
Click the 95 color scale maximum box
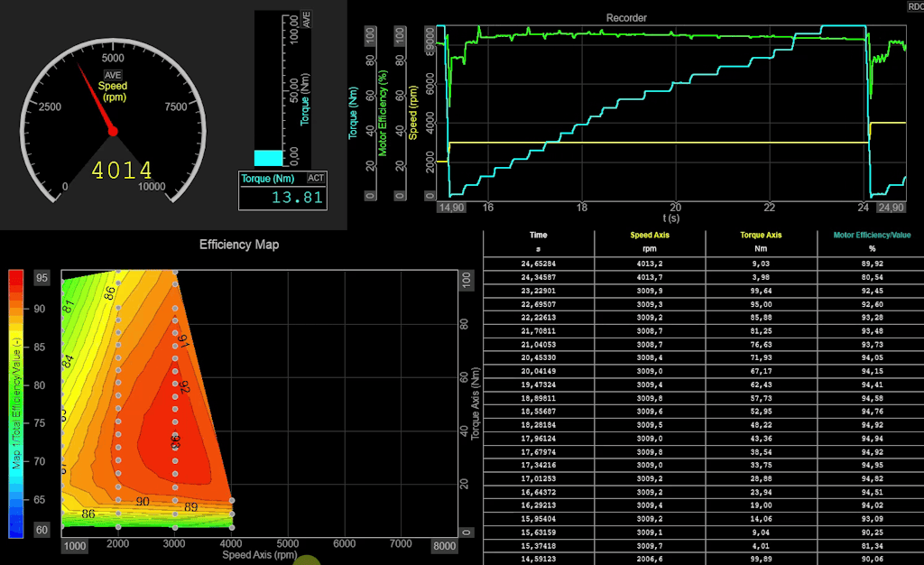coord(42,278)
